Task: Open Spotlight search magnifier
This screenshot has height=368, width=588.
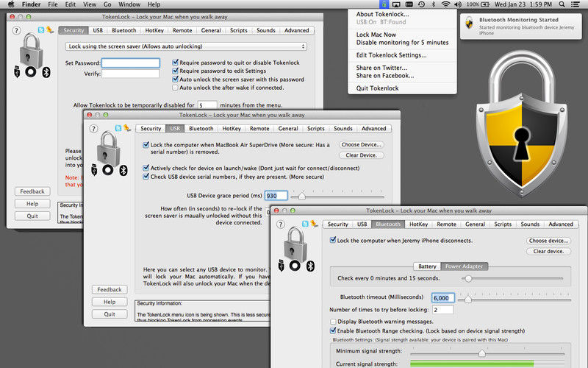Action: [x=562, y=4]
